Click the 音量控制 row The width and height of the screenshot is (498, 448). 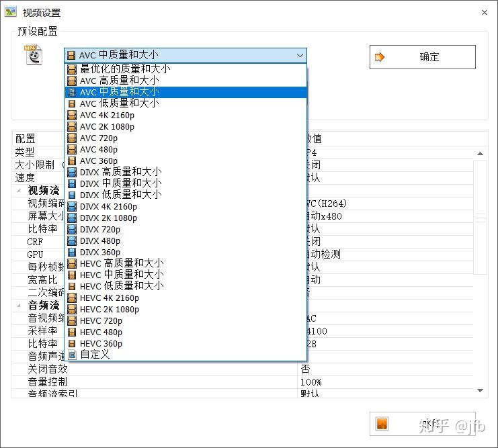[x=243, y=382]
